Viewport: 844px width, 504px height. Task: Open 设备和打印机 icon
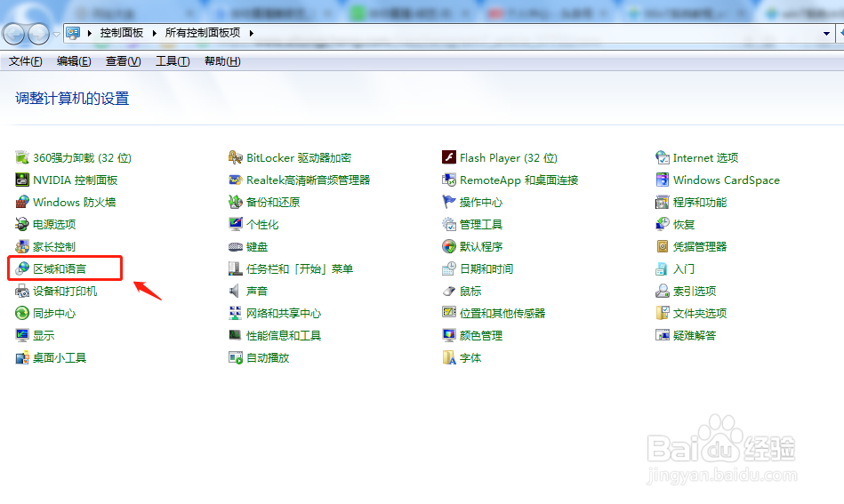pos(22,291)
